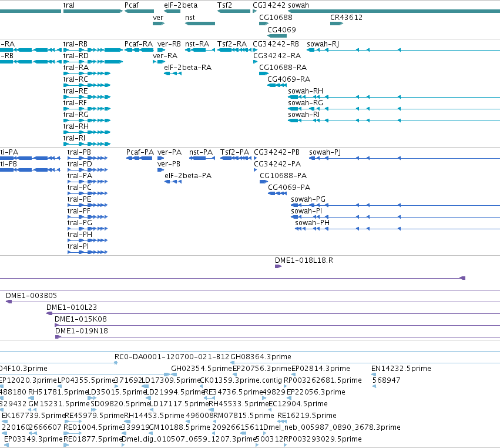Select the tral gene feature
The width and height of the screenshot is (500, 448).
[x=93, y=11]
